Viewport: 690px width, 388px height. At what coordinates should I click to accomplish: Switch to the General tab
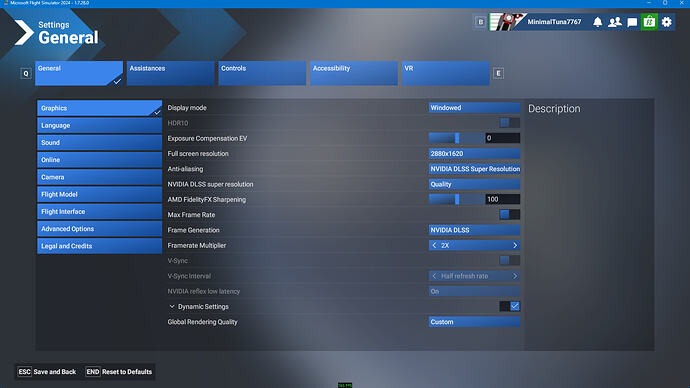point(79,73)
